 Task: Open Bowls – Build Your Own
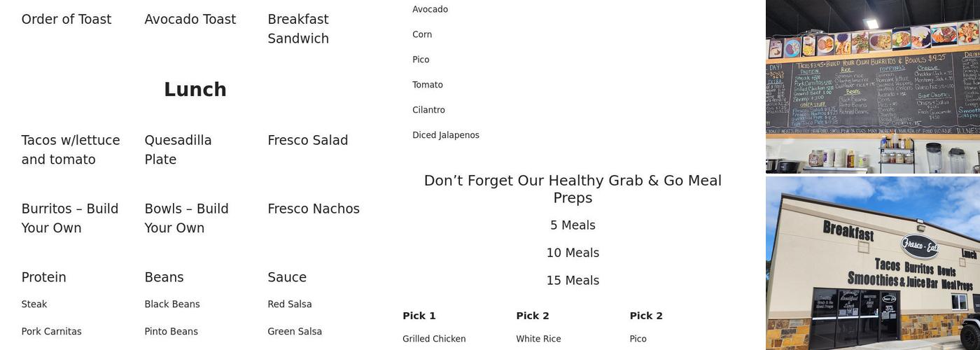click(186, 218)
